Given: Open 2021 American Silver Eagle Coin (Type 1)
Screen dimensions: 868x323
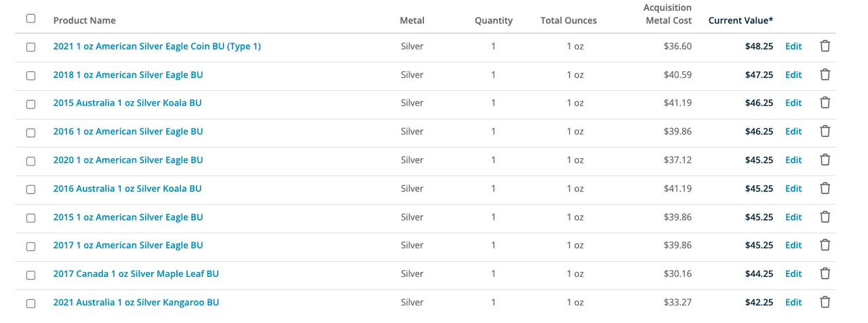Looking at the screenshot, I should tap(157, 46).
